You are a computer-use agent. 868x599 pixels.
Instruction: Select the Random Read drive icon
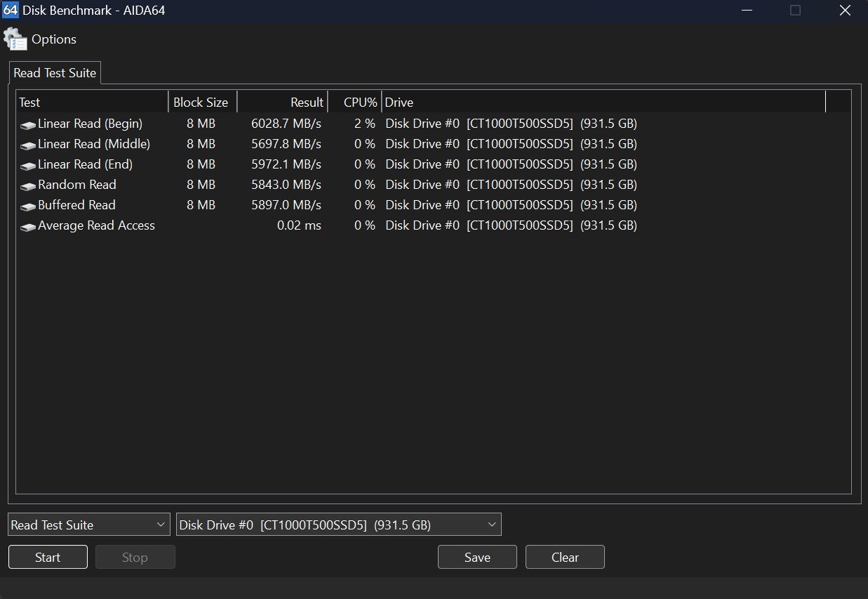[x=28, y=186]
